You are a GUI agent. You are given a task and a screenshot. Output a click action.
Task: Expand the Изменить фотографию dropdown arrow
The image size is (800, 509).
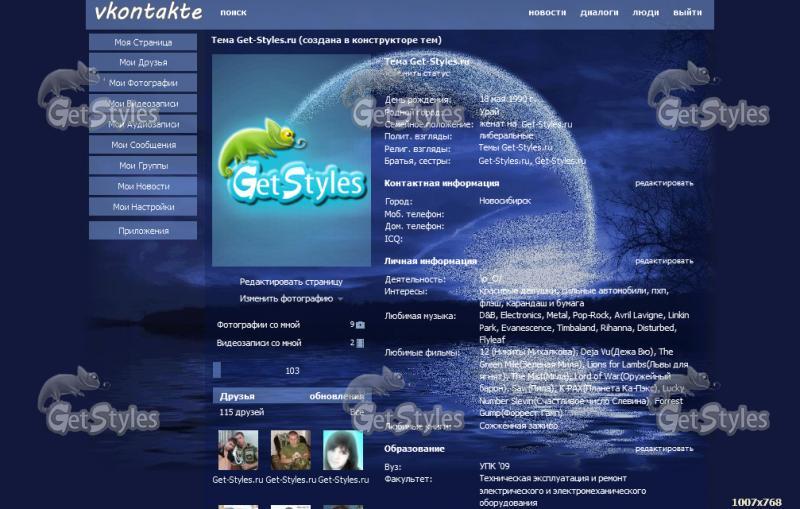point(340,299)
